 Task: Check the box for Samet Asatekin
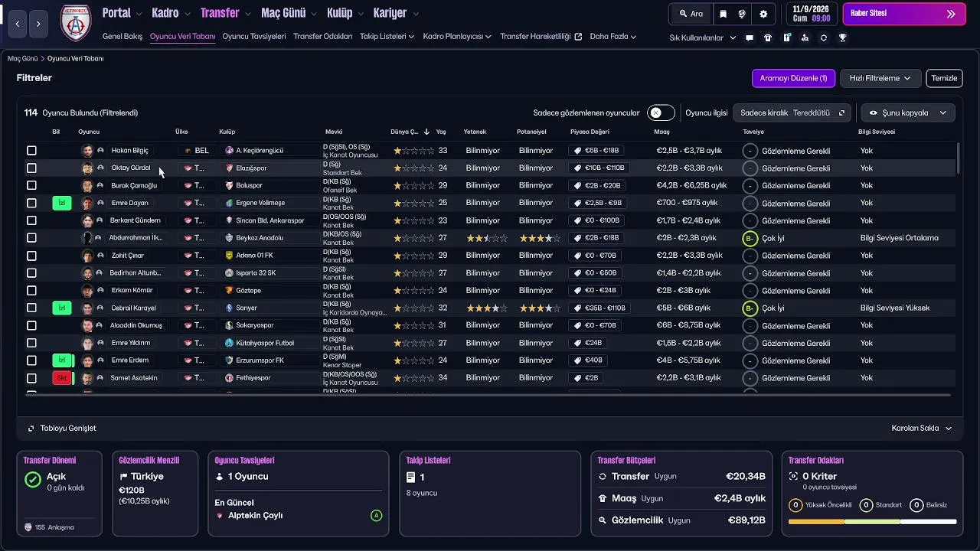point(31,378)
